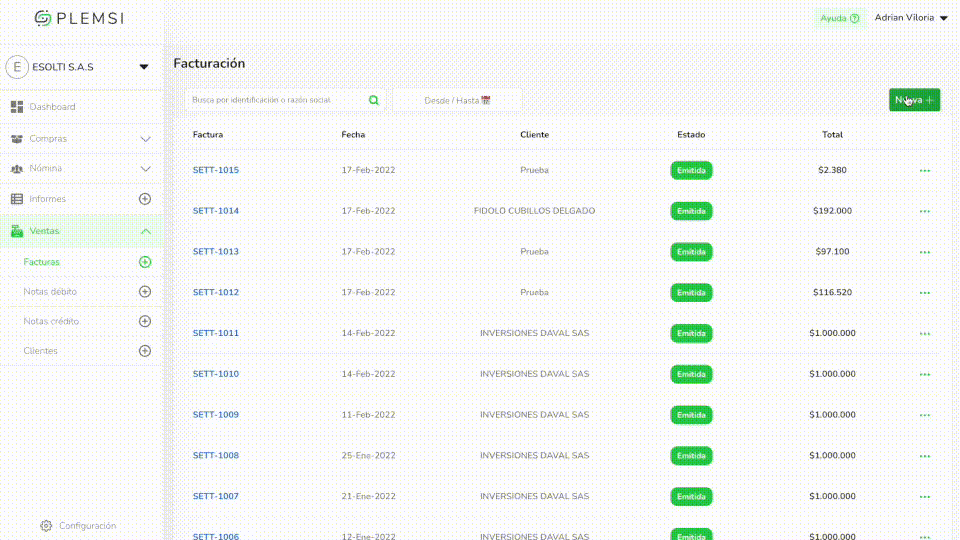The image size is (960, 540).
Task: Click the Ayuda help button
Action: tap(839, 18)
